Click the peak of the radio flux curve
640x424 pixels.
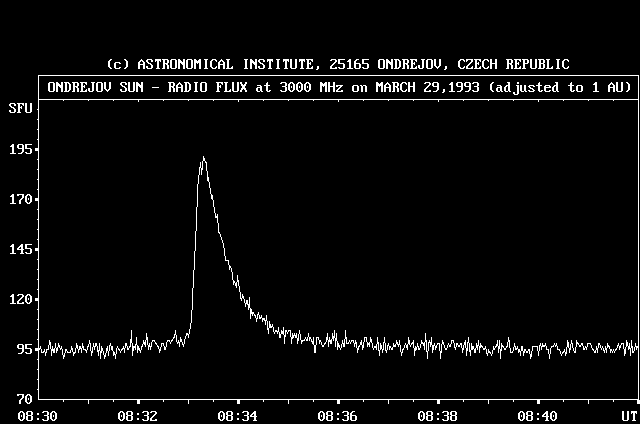(x=203, y=158)
